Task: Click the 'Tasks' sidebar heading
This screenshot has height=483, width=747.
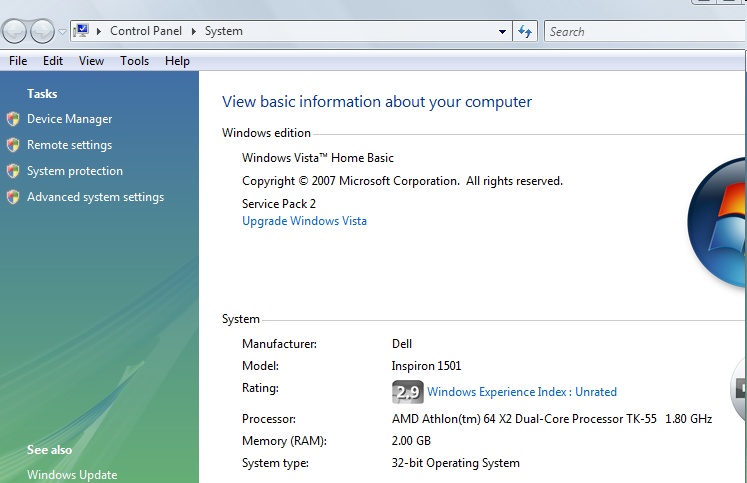Action: click(42, 94)
